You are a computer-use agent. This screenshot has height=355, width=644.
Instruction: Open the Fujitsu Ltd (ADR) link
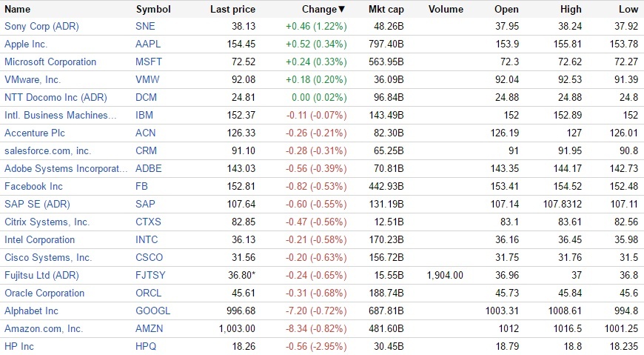point(41,276)
